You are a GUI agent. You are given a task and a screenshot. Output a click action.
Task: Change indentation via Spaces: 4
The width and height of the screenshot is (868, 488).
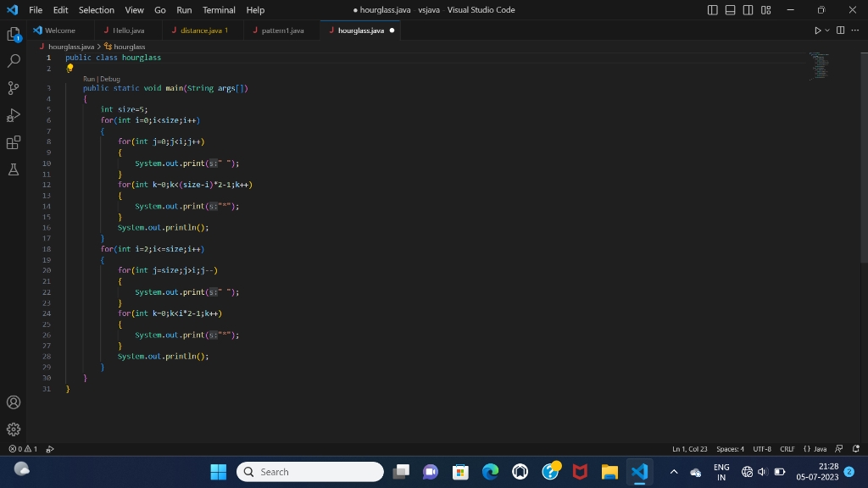point(730,449)
